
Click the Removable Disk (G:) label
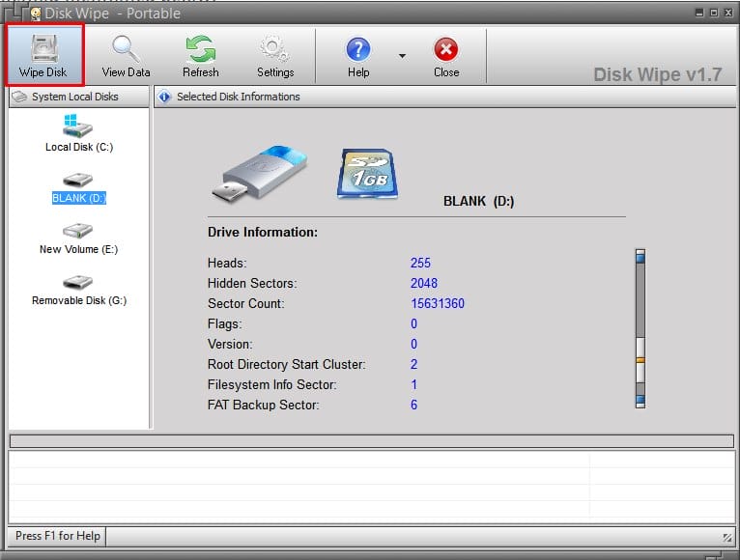[79, 300]
